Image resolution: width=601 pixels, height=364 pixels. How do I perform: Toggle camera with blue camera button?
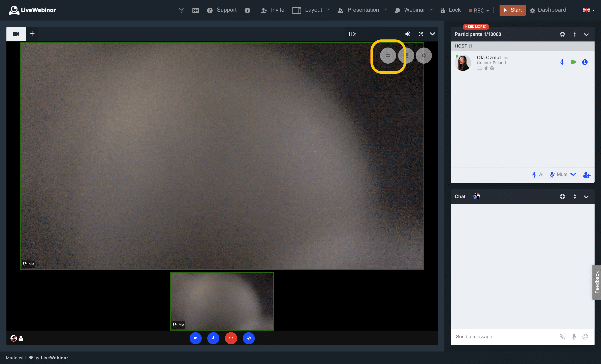coord(195,338)
